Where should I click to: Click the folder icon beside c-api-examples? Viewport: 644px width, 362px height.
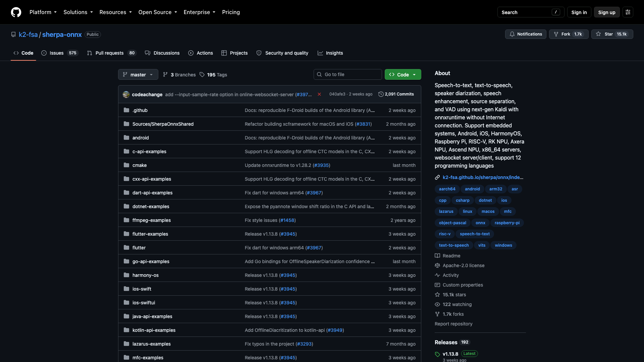click(126, 151)
